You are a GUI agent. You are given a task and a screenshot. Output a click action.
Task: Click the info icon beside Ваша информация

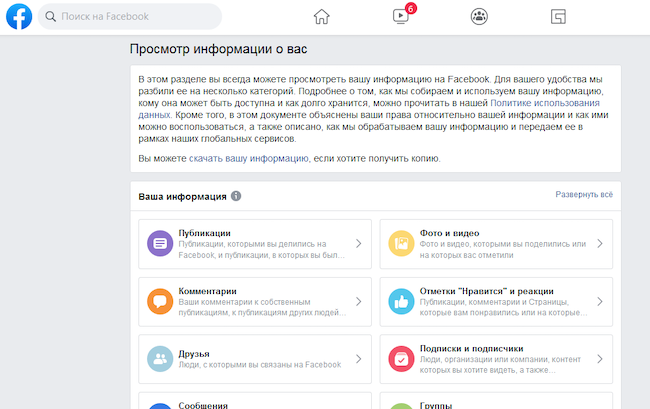click(236, 196)
